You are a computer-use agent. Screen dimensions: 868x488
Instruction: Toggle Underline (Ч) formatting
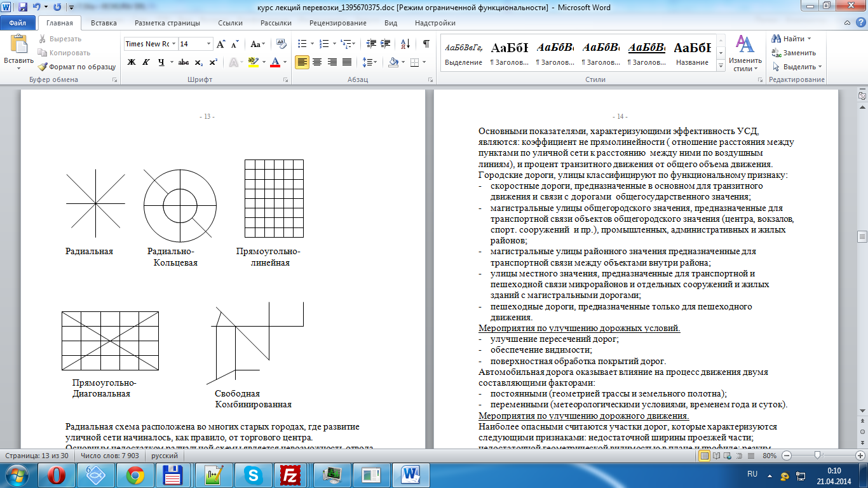161,62
